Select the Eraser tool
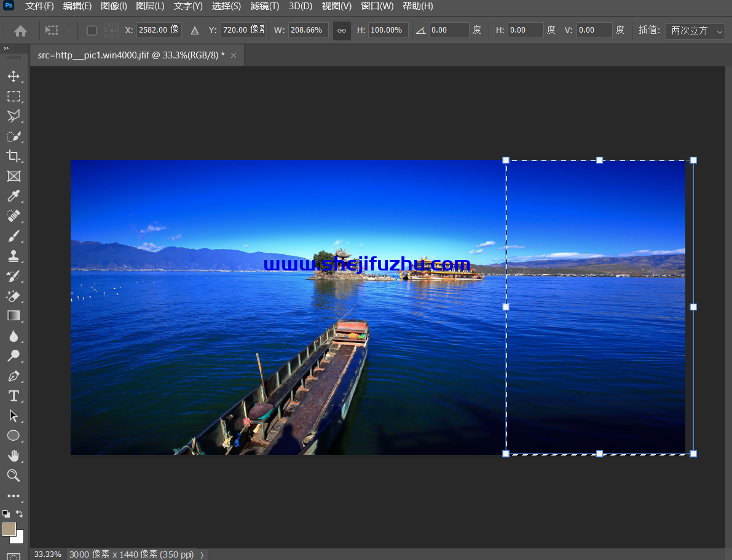This screenshot has height=560, width=732. pyautogui.click(x=14, y=296)
